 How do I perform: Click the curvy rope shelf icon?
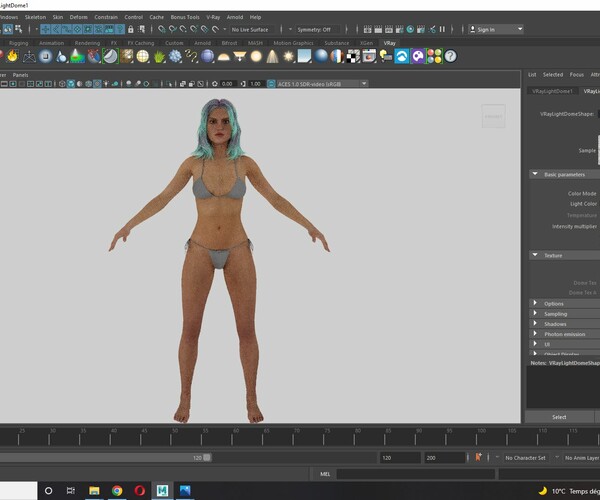pos(191,56)
